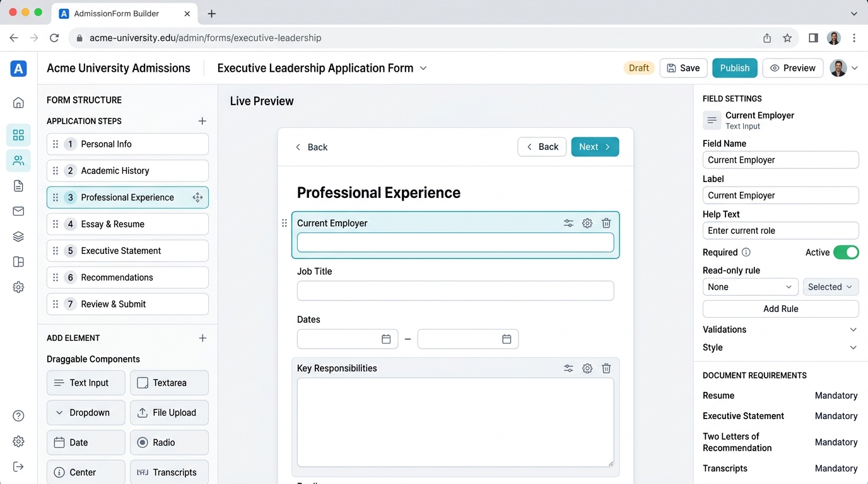Open the help question-mark sidebar icon
The height and width of the screenshot is (484, 868).
[x=18, y=416]
